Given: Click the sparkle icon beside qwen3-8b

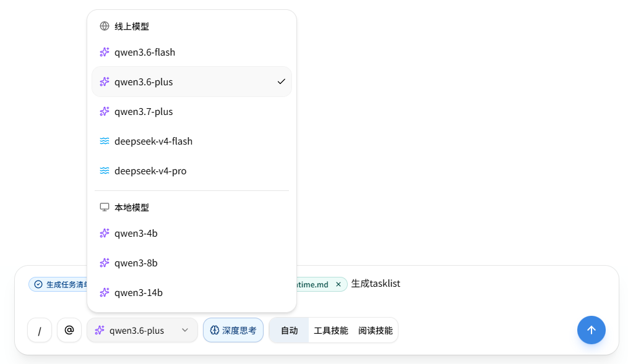Looking at the screenshot, I should (104, 263).
